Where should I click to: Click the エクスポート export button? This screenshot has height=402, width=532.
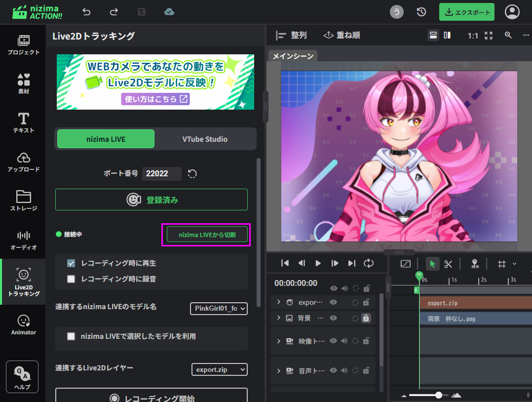click(466, 12)
